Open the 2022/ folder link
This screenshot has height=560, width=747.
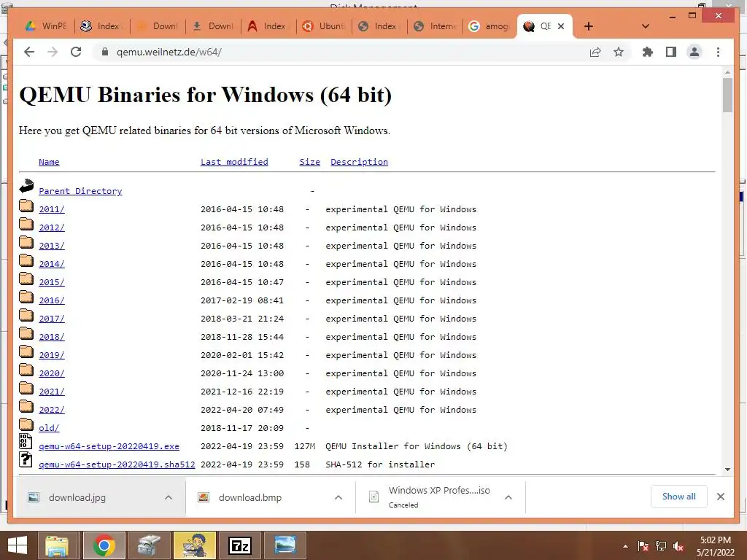[52, 410]
